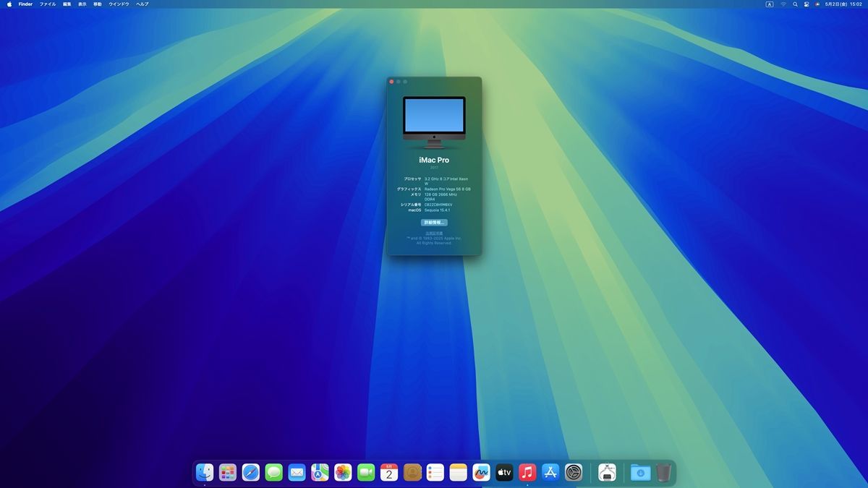Launch the Notes app in the Dock
This screenshot has height=488, width=868.
[458, 473]
